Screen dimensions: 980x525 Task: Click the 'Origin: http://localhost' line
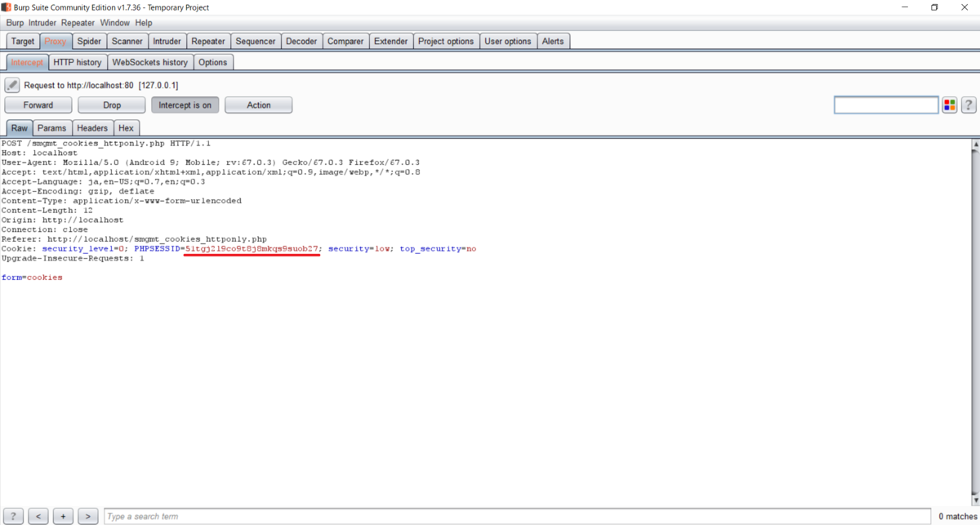tap(63, 220)
